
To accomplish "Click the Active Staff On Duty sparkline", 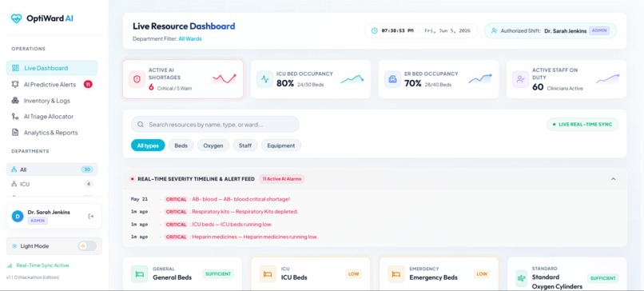I will click(608, 78).
